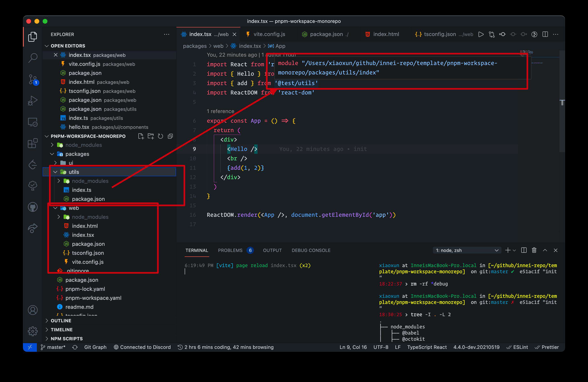This screenshot has width=588, height=382.
Task: Collapse the utils folder
Action: 110,172
